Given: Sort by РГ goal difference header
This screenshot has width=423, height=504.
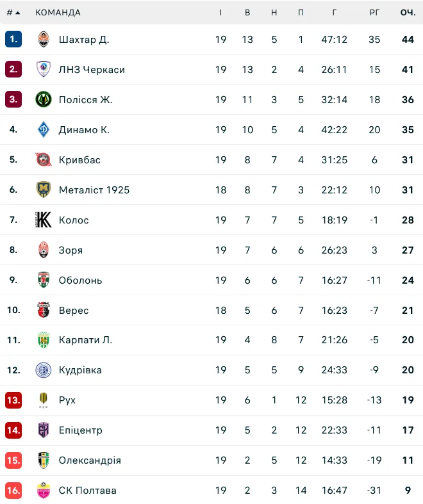Looking at the screenshot, I should (x=375, y=13).
